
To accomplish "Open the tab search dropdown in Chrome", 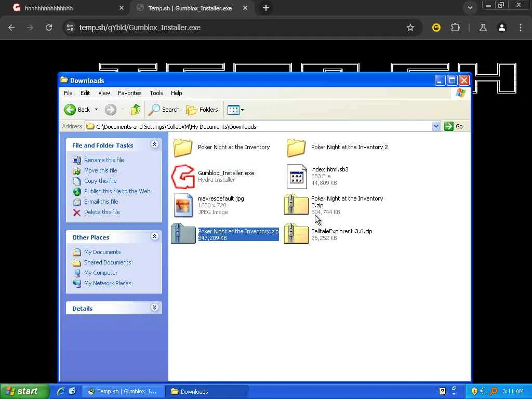I will (470, 8).
